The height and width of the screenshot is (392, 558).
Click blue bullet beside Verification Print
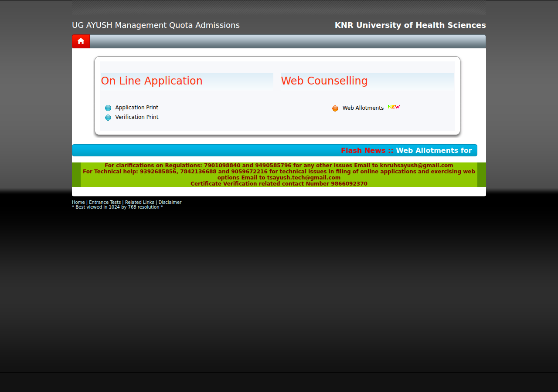pos(108,118)
